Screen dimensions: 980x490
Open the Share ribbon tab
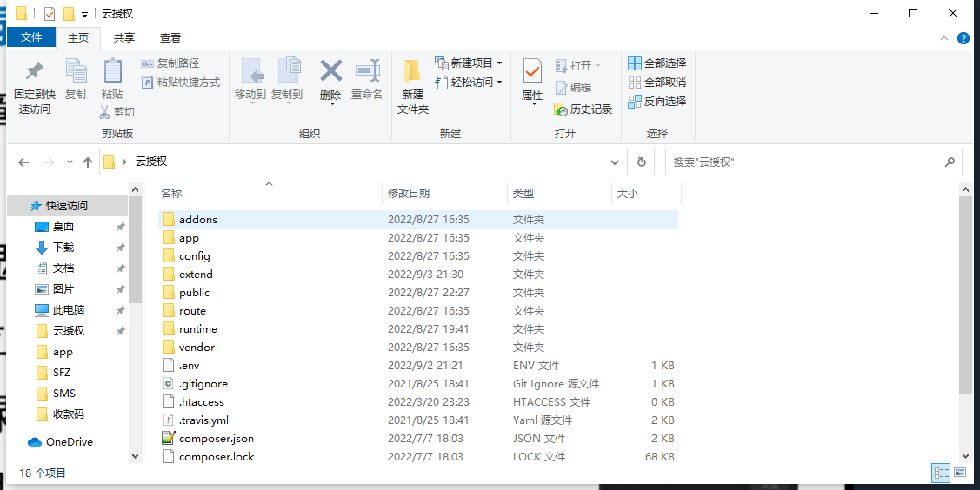pos(124,38)
